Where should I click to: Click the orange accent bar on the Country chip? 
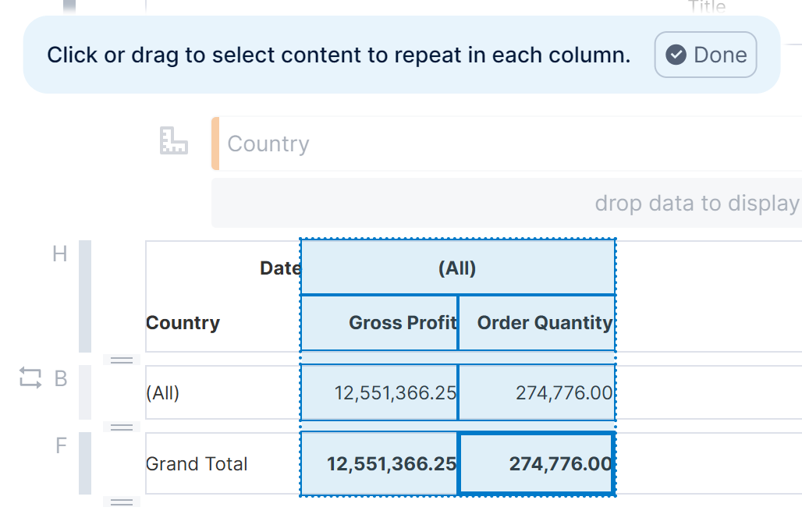point(214,143)
